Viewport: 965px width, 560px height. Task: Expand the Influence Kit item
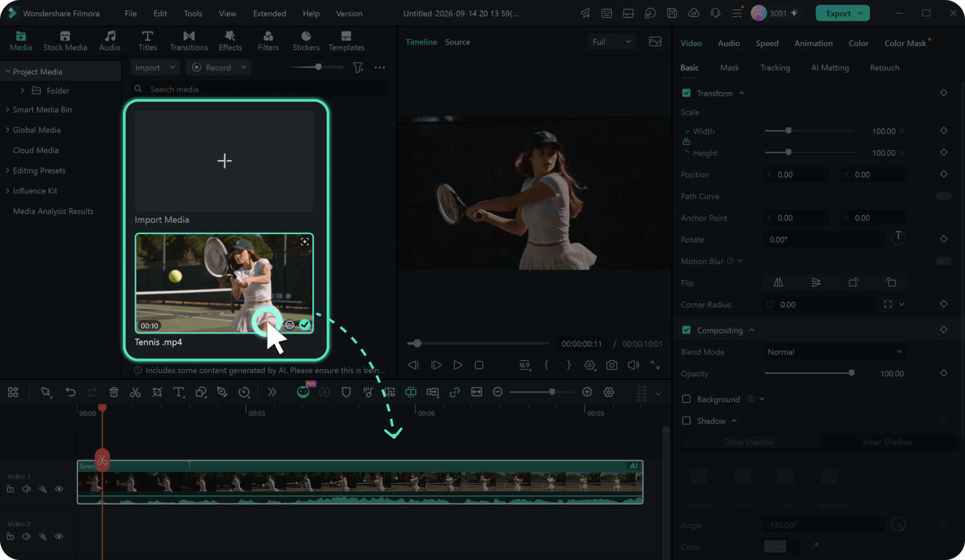click(8, 191)
